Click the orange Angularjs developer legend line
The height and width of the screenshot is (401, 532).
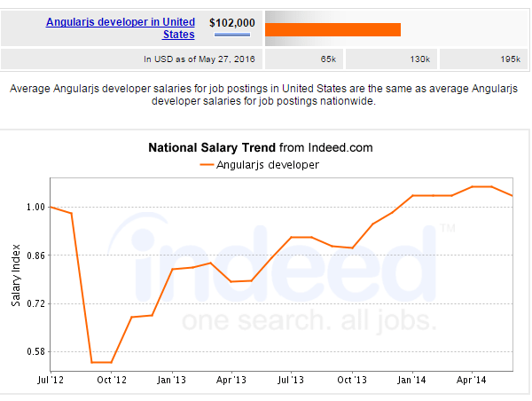pos(207,165)
